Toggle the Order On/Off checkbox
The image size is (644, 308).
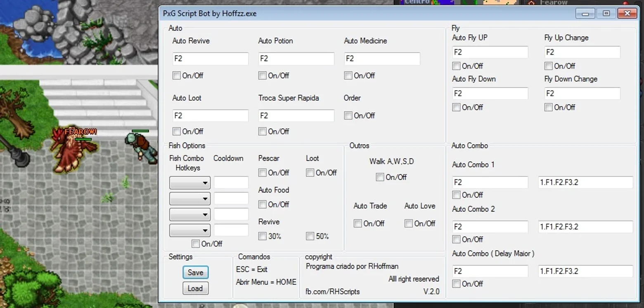(348, 115)
